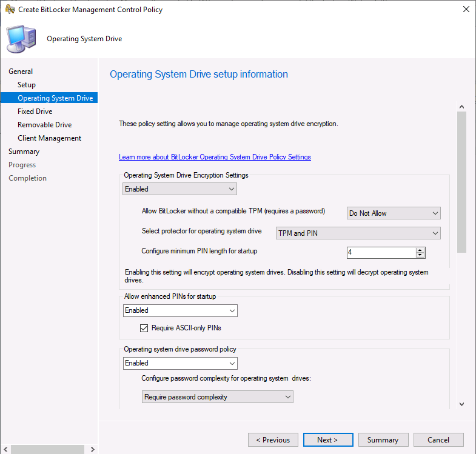Click the navigation pane scroll right arrow
Image resolution: width=476 pixels, height=454 pixels.
click(x=93, y=449)
